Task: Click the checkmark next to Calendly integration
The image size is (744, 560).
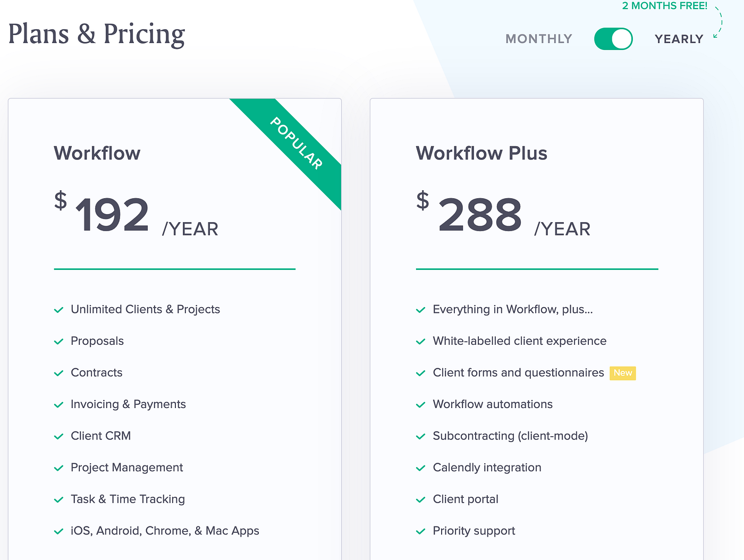Action: click(421, 468)
